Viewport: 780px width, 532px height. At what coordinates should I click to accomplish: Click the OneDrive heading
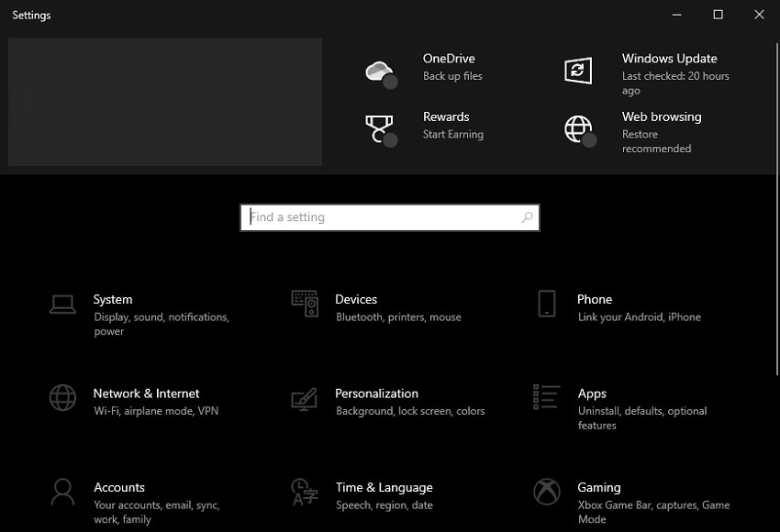pos(449,59)
